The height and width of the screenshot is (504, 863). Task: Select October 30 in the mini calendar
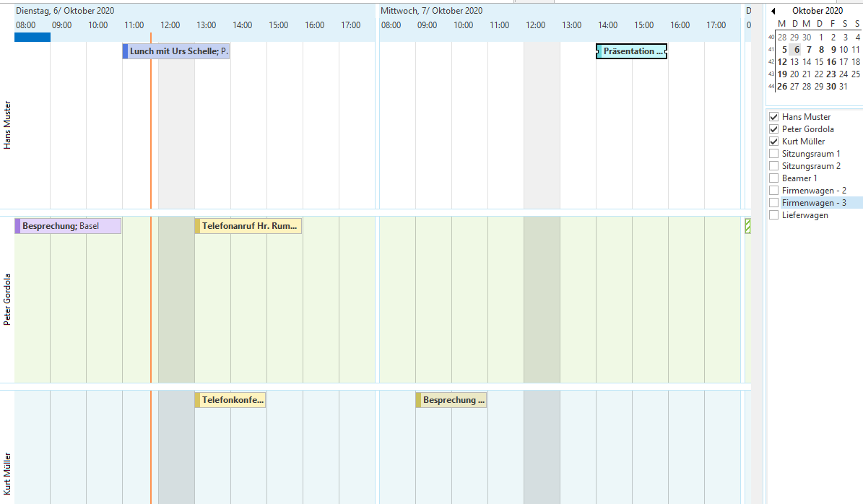pyautogui.click(x=831, y=86)
